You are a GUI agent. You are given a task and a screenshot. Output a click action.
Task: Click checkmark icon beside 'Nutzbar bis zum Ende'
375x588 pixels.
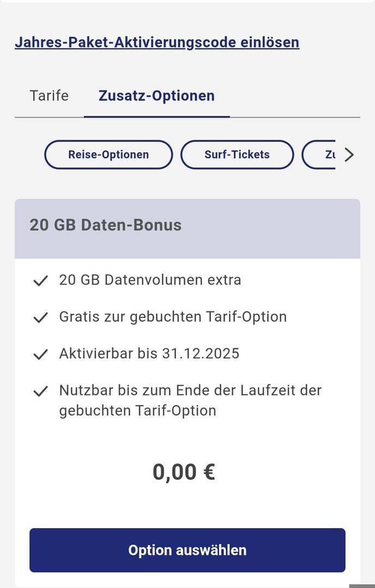(40, 391)
